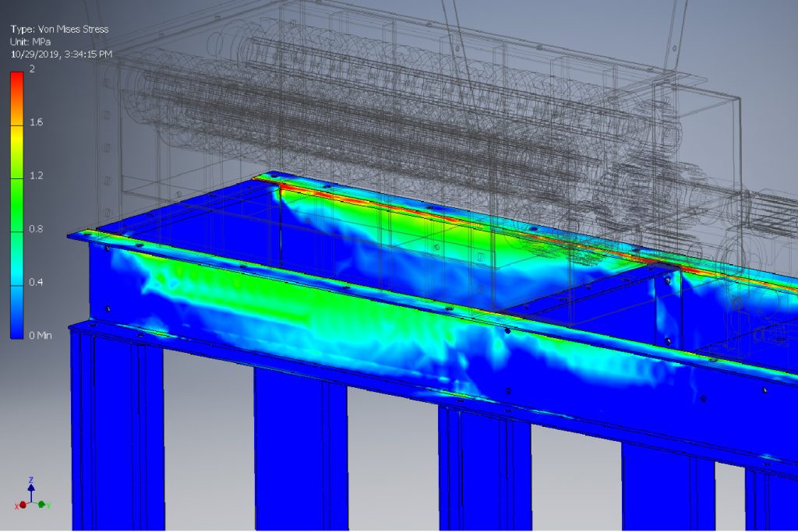Click the 0.8 legend value
The height and width of the screenshot is (532, 798).
point(36,228)
